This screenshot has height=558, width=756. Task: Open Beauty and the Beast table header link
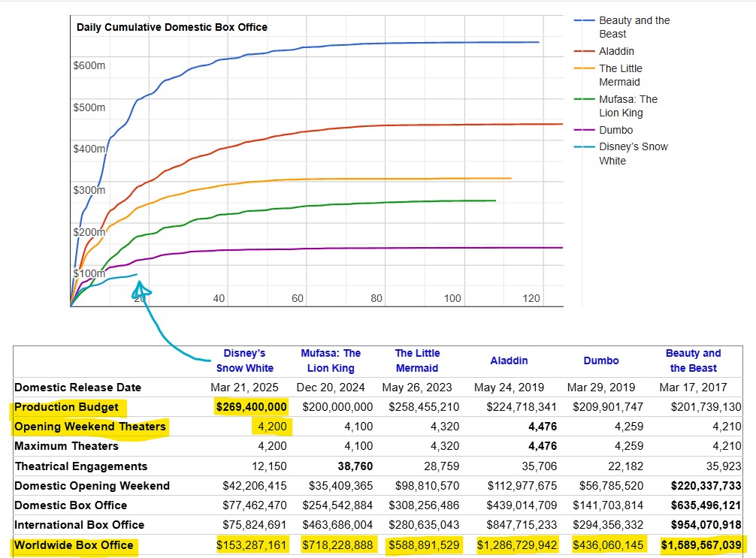[692, 360]
